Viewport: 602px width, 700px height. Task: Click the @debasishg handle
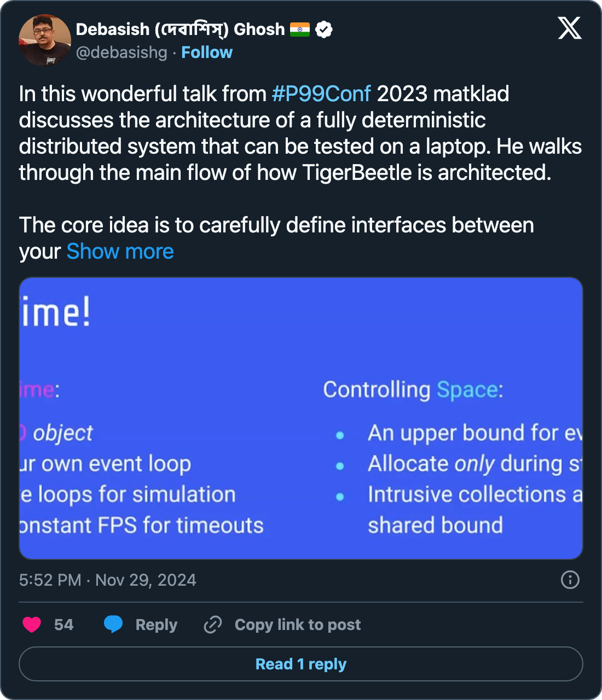coord(121,52)
